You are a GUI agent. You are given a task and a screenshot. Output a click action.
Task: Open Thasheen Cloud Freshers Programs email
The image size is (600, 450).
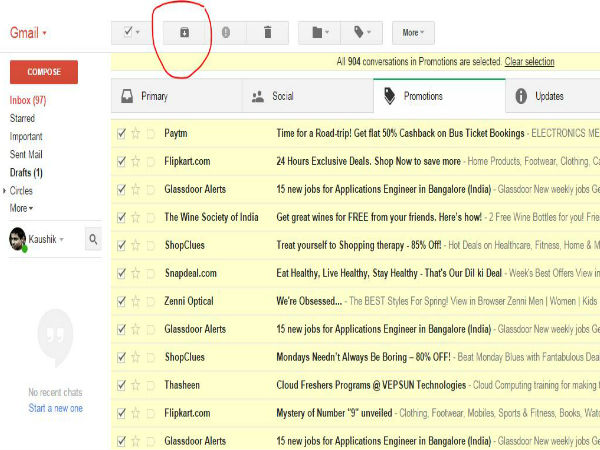tap(356, 385)
